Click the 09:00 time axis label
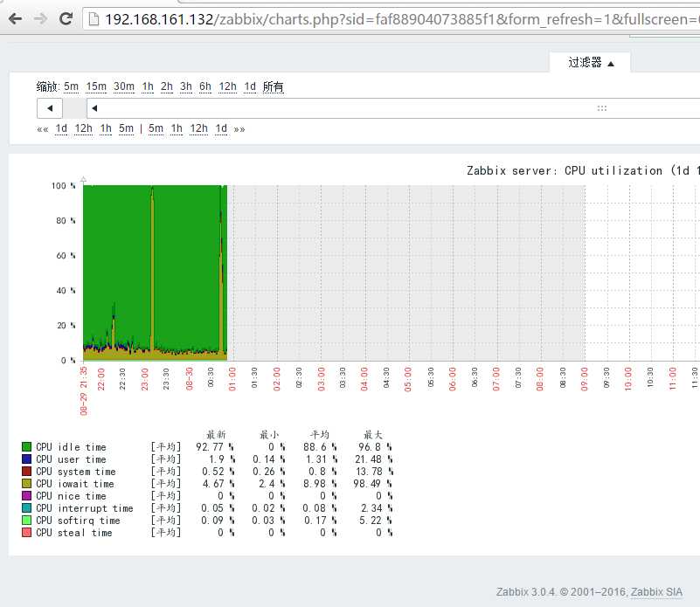 pos(585,379)
